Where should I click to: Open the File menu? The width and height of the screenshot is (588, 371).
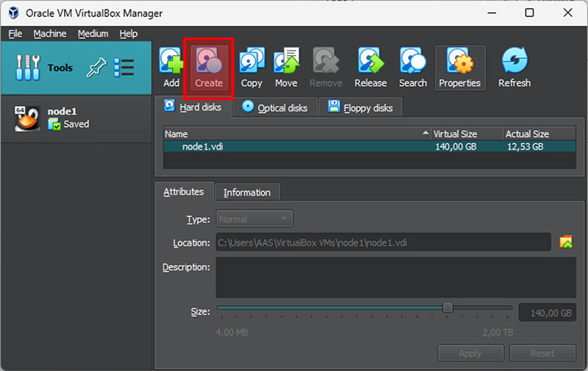click(15, 34)
